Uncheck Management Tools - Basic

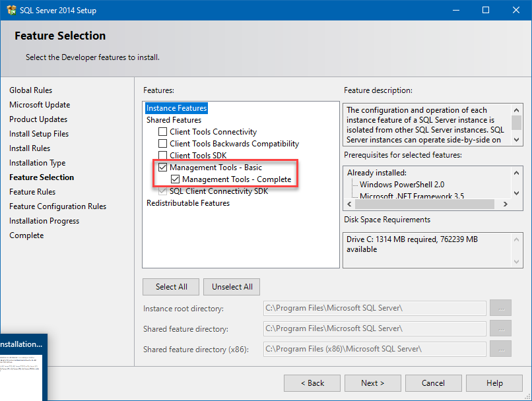162,167
